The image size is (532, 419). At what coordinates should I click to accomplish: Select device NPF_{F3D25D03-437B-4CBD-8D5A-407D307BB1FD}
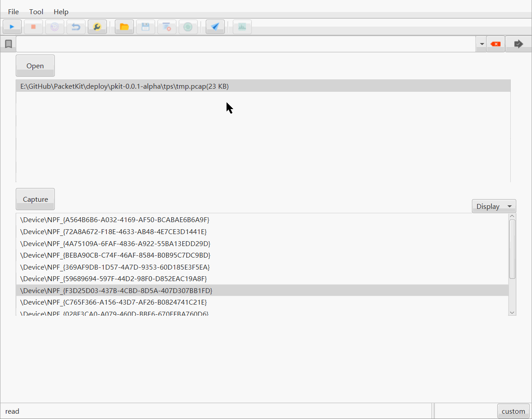click(262, 290)
